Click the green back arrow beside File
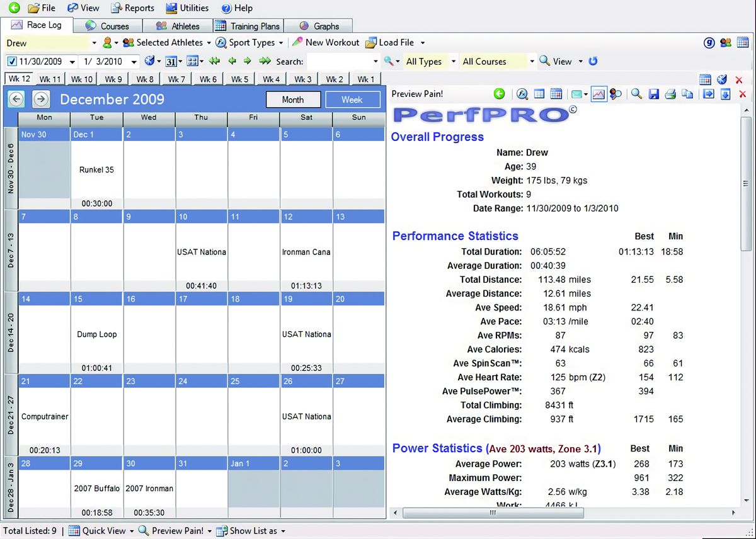This screenshot has height=539, width=756. pos(14,8)
